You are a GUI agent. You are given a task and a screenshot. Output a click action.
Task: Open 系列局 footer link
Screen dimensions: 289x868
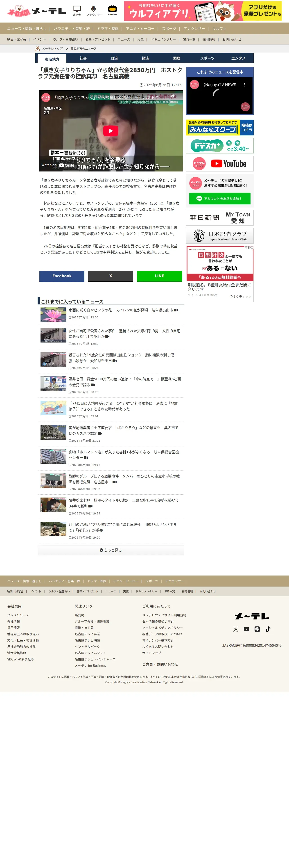point(79,615)
